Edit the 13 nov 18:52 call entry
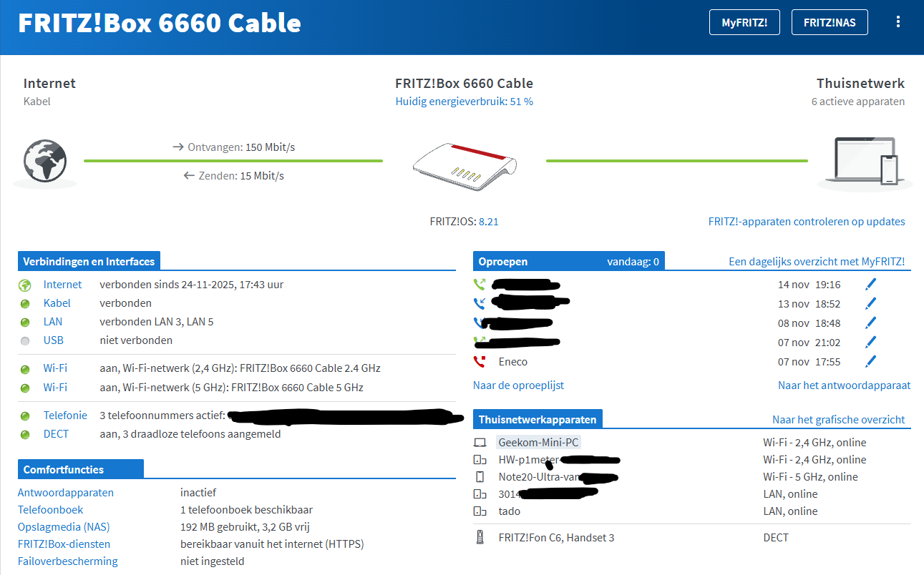The height and width of the screenshot is (575, 924). 870,304
